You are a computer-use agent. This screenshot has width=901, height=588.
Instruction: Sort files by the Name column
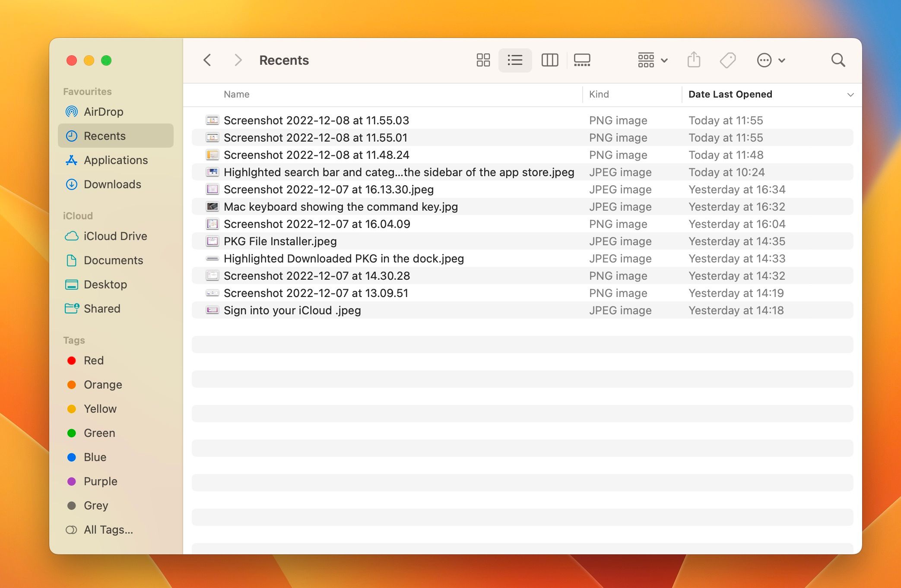pos(237,94)
